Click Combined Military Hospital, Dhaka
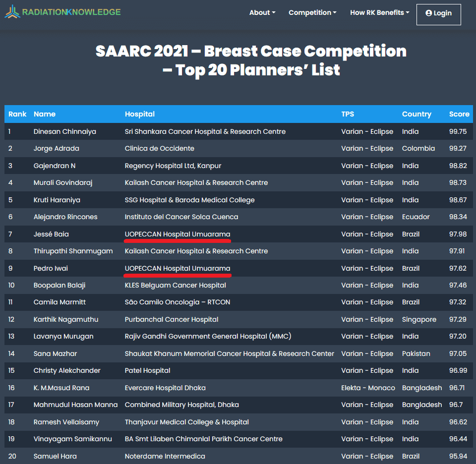This screenshot has width=476, height=464. 181,405
